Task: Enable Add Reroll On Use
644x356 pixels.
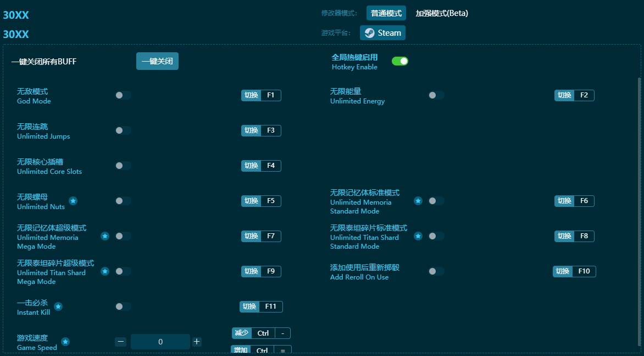Action: pos(436,271)
